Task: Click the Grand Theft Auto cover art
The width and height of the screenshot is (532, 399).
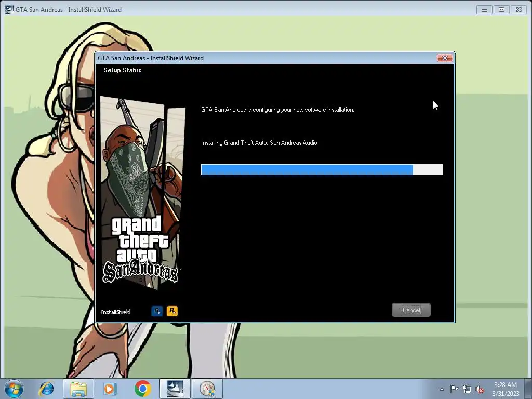Action: click(142, 193)
